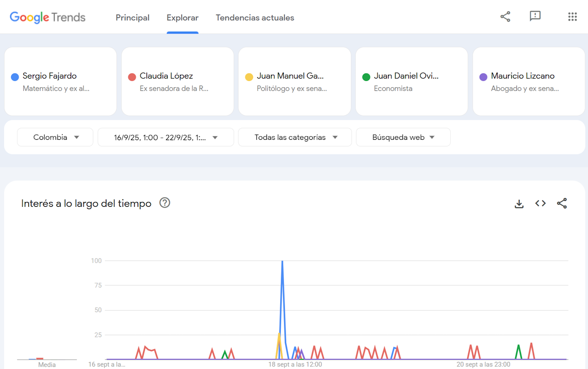Edit the Sergio Fajardo search term

coord(50,76)
